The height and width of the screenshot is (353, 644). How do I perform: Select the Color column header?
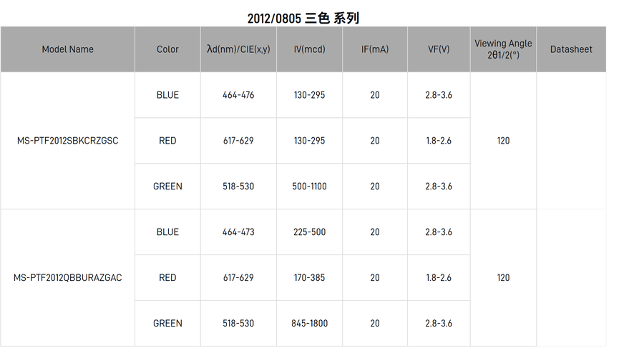(167, 49)
